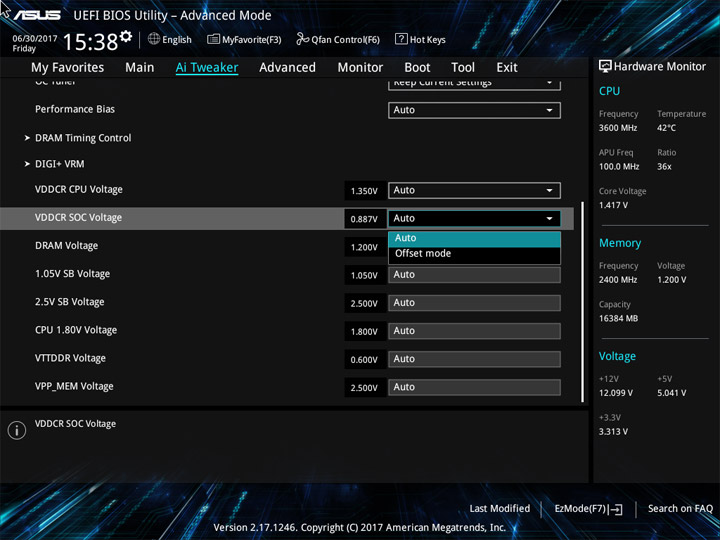Click the info icon beside the help text
Viewport: 720px width, 540px height.
coord(17,430)
